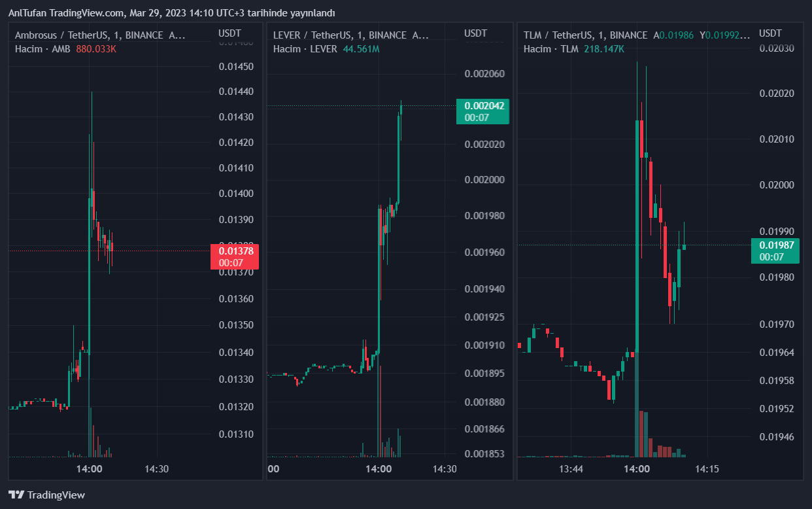Click the Ambrosus / TetherUS chart title
The width and height of the screenshot is (812, 509).
click(x=100, y=35)
